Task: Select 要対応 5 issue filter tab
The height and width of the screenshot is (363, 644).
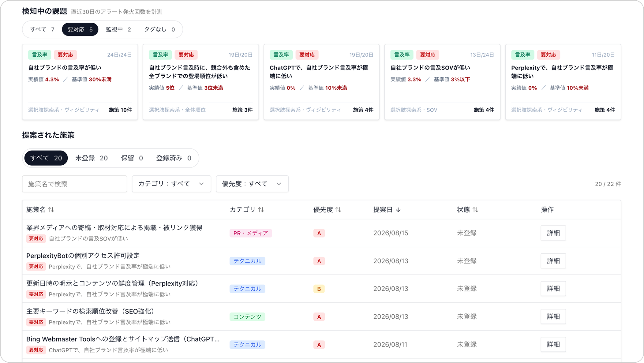Action: 80,29
